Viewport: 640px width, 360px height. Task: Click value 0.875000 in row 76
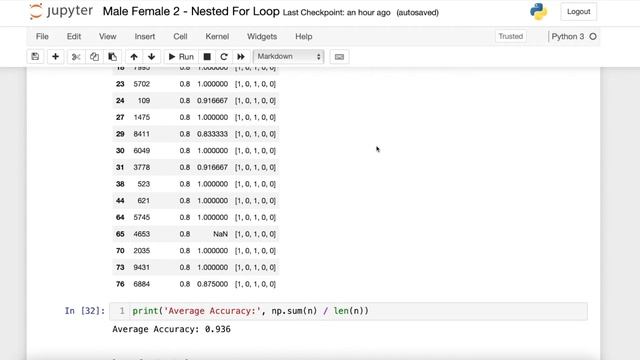(x=212, y=284)
